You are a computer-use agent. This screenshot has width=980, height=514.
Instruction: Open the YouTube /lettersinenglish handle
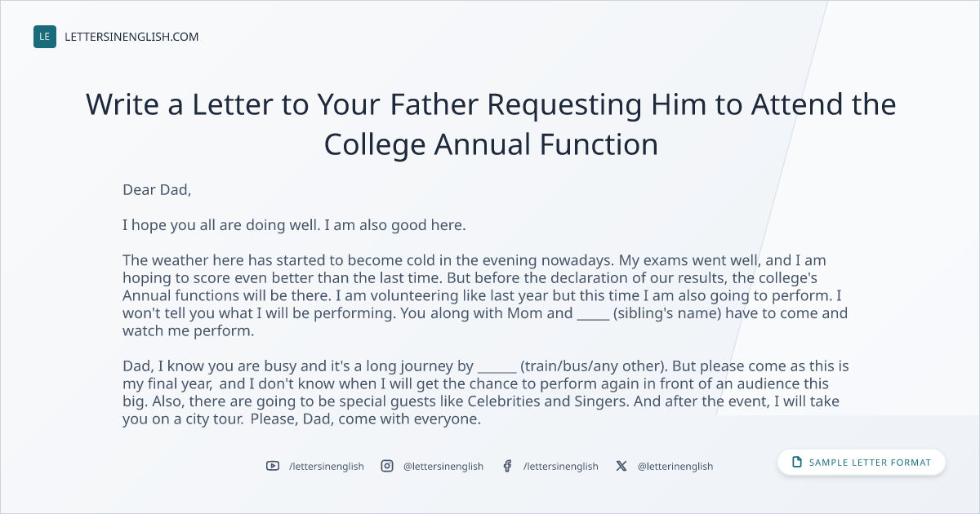(x=327, y=466)
